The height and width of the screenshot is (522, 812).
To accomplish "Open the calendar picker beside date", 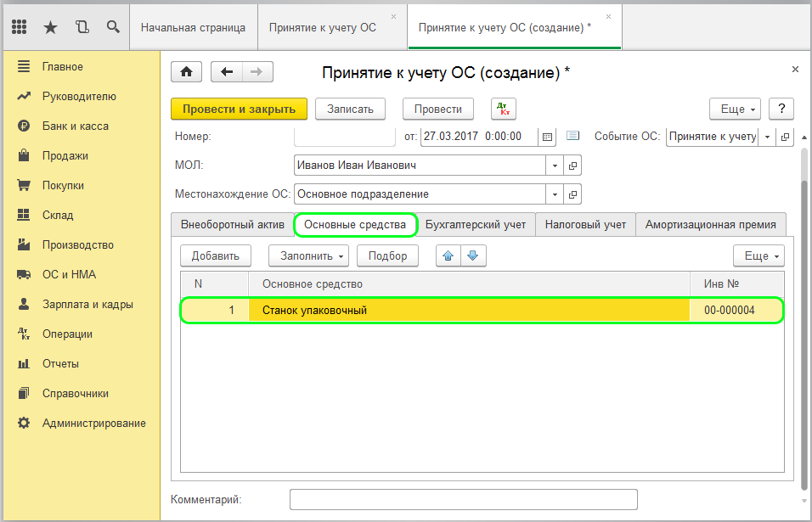I will click(548, 137).
